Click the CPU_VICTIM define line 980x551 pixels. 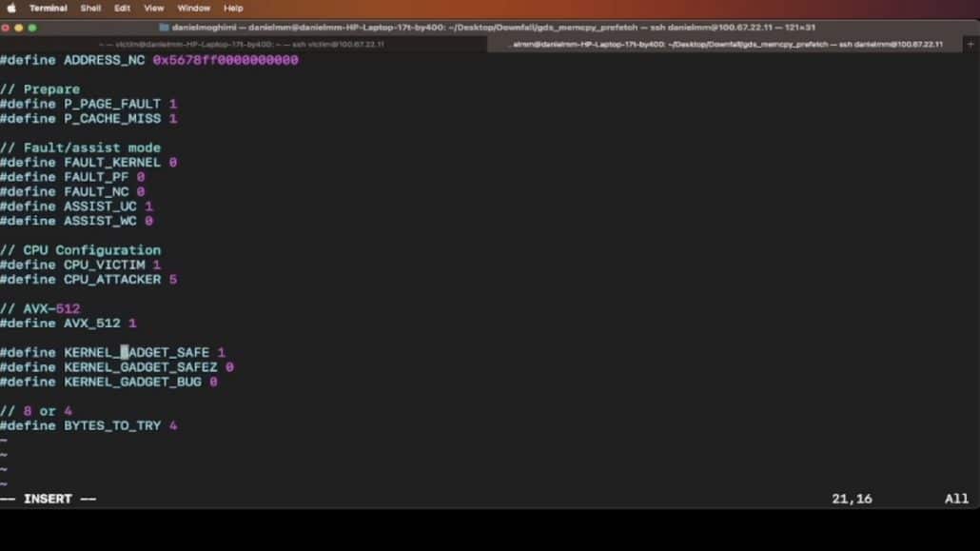81,266
